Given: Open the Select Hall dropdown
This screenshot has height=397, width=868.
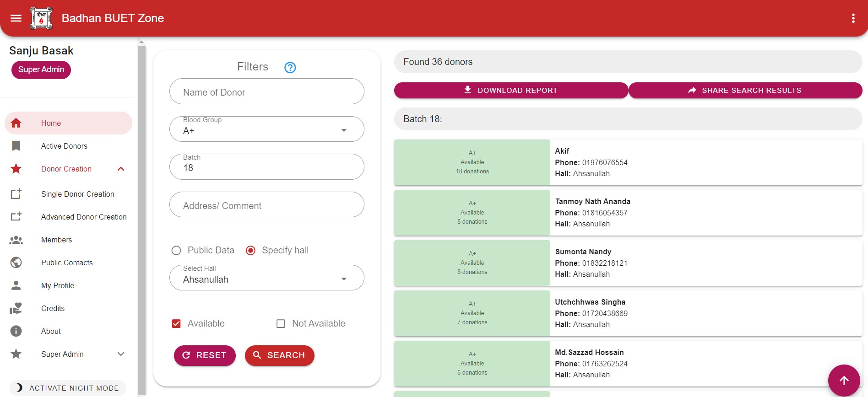Looking at the screenshot, I should [x=266, y=278].
